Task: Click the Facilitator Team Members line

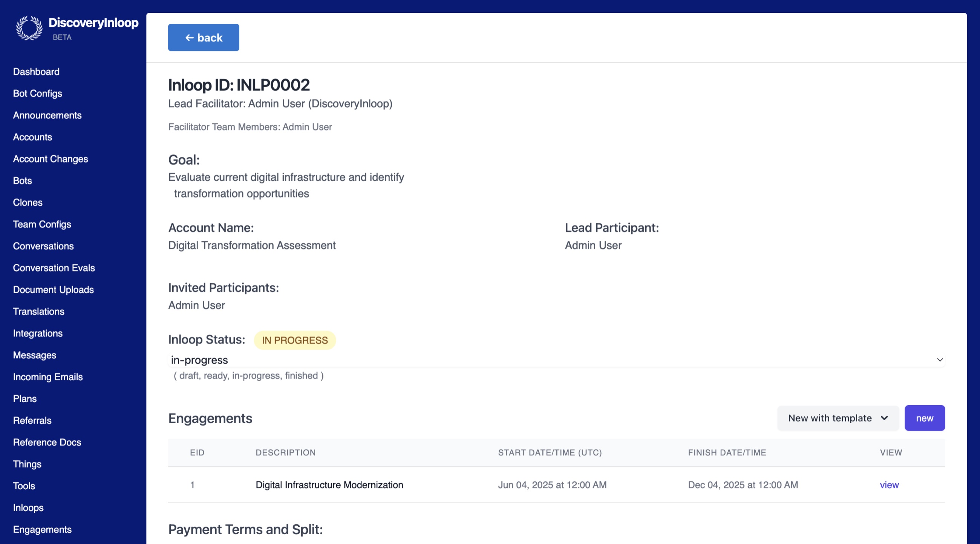Action: coord(250,127)
